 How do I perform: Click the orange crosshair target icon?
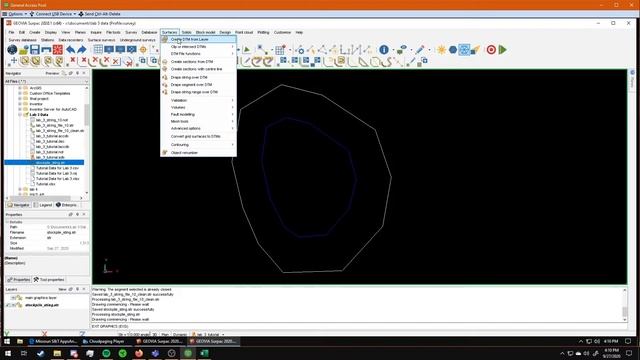click(x=143, y=50)
